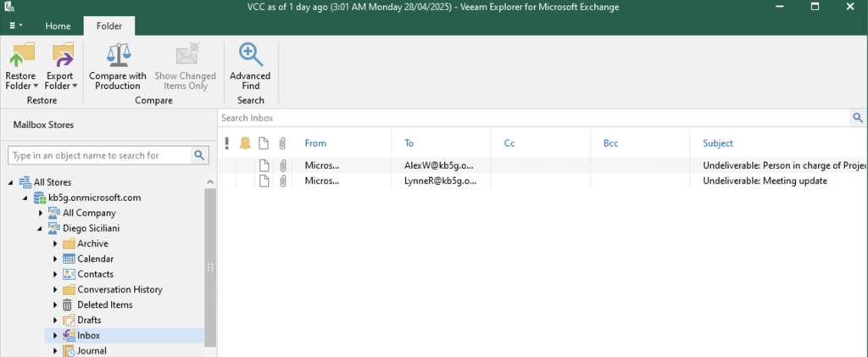Select the Folder ribbon tab
The image size is (868, 357).
click(108, 26)
